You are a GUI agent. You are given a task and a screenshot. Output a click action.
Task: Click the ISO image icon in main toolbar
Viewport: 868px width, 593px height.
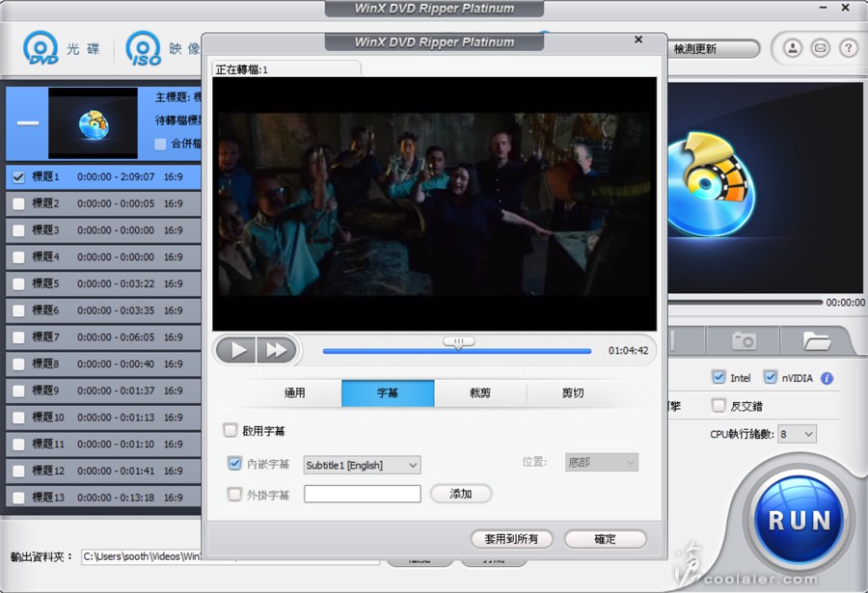click(x=144, y=48)
